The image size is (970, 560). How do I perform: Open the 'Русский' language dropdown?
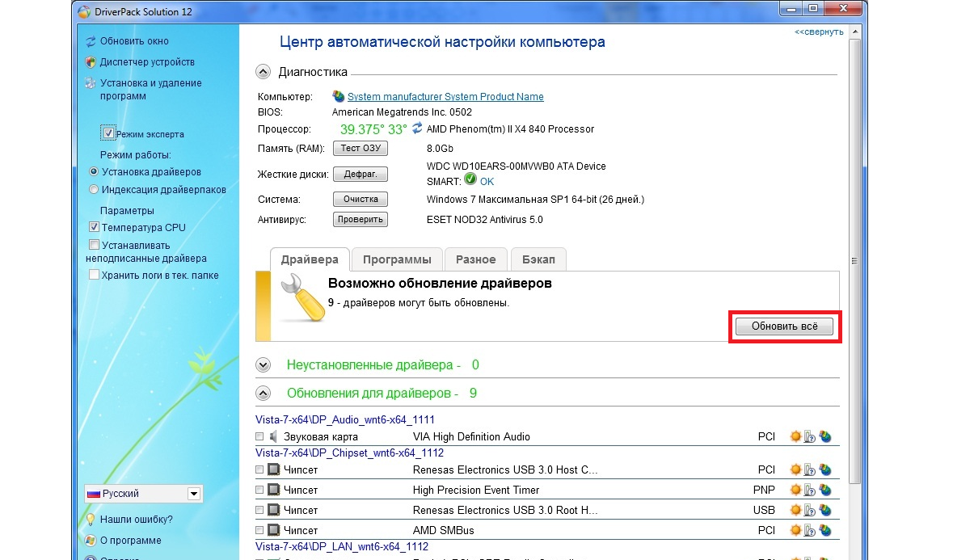193,494
